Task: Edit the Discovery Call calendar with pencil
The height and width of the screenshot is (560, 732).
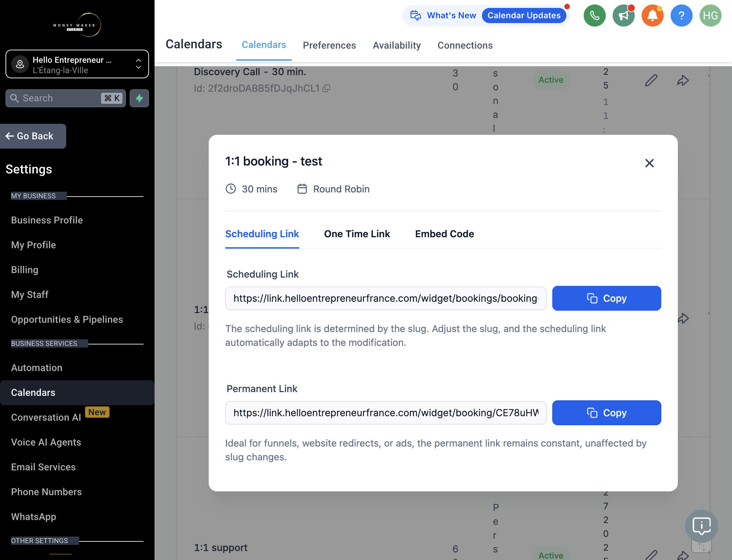Action: [x=651, y=80]
